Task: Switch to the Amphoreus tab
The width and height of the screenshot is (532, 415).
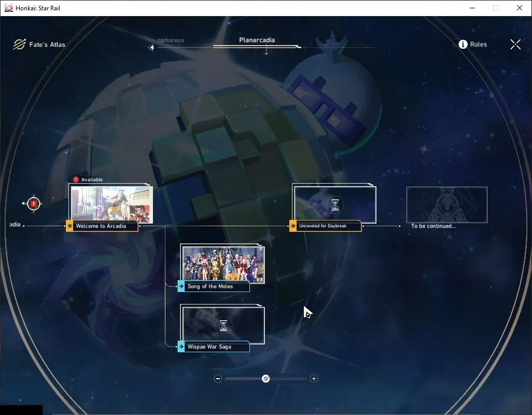Action: tap(171, 40)
